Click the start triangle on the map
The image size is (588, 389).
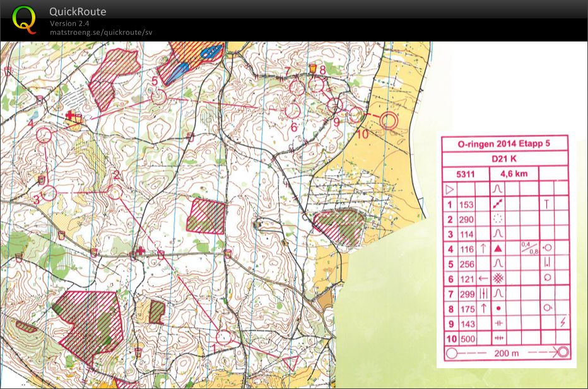click(291, 362)
